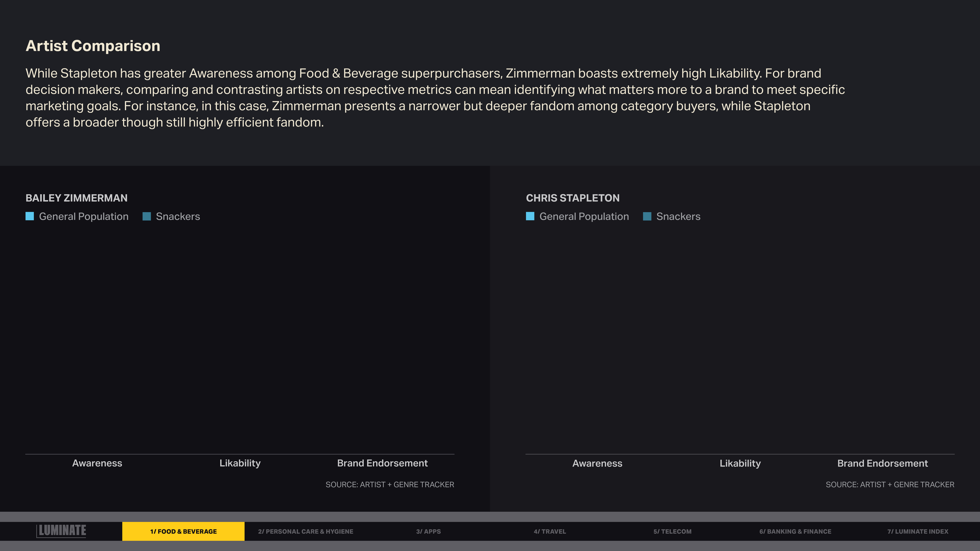The image size is (980, 551).
Task: Click the Artist Comparison heading
Action: pos(93,46)
